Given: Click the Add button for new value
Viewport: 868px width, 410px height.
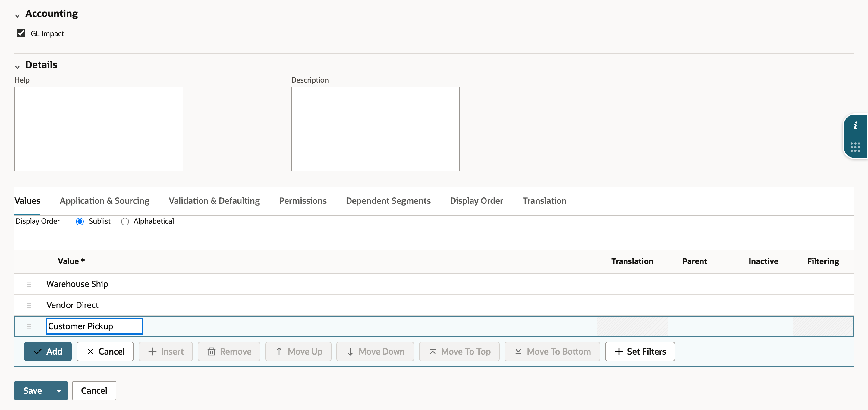Looking at the screenshot, I should point(48,352).
